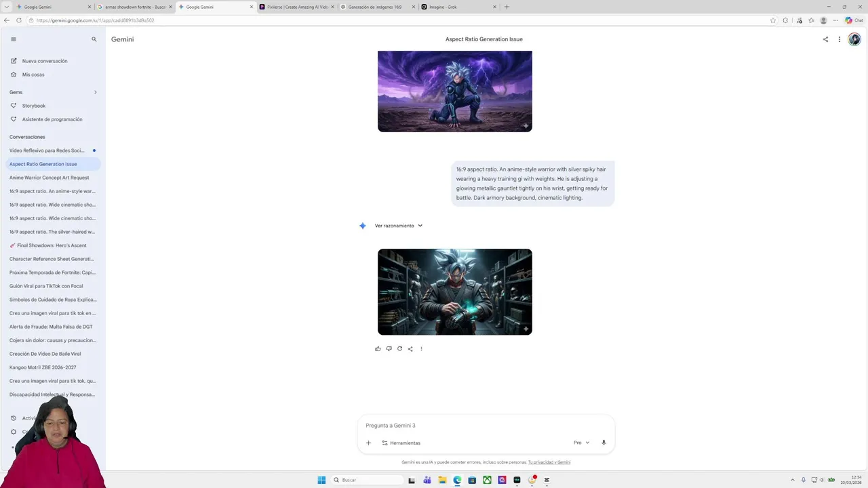Open File Explorer from taskbar
Image resolution: width=868 pixels, height=488 pixels.
[x=442, y=480]
